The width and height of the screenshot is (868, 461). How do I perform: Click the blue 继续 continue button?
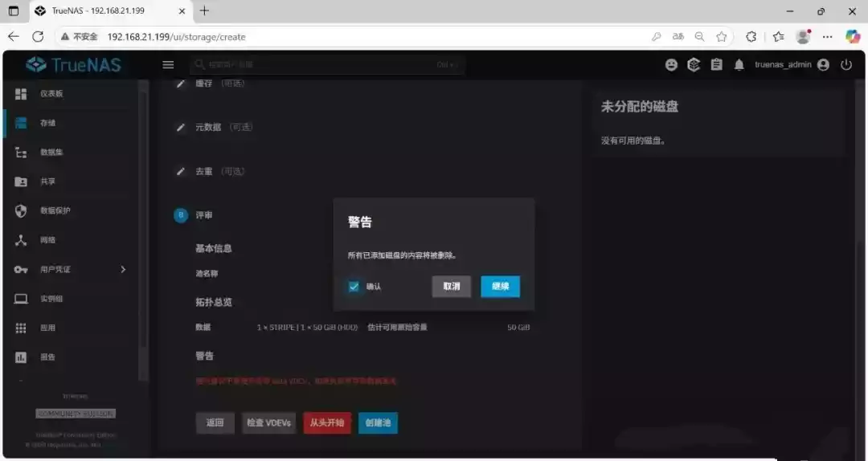[500, 286]
